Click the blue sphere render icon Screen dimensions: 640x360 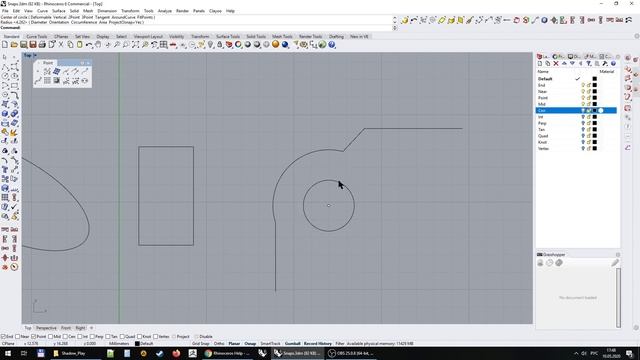click(285, 44)
